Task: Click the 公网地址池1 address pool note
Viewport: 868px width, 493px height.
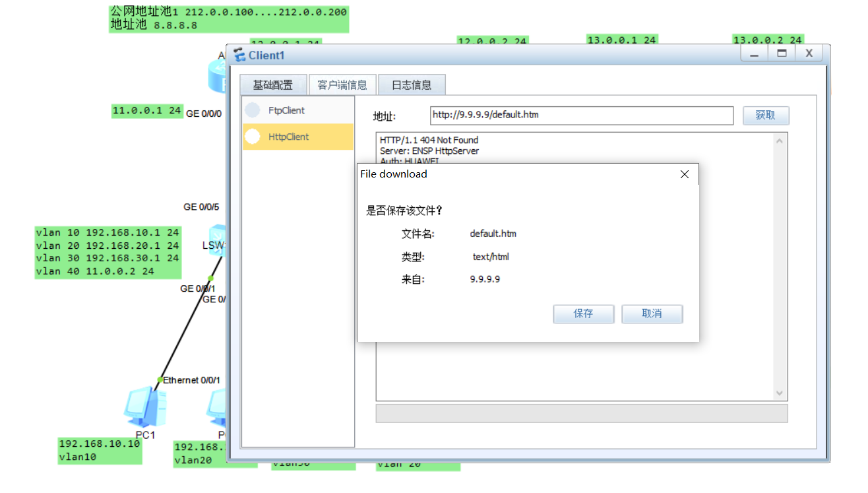Action: pyautogui.click(x=228, y=12)
